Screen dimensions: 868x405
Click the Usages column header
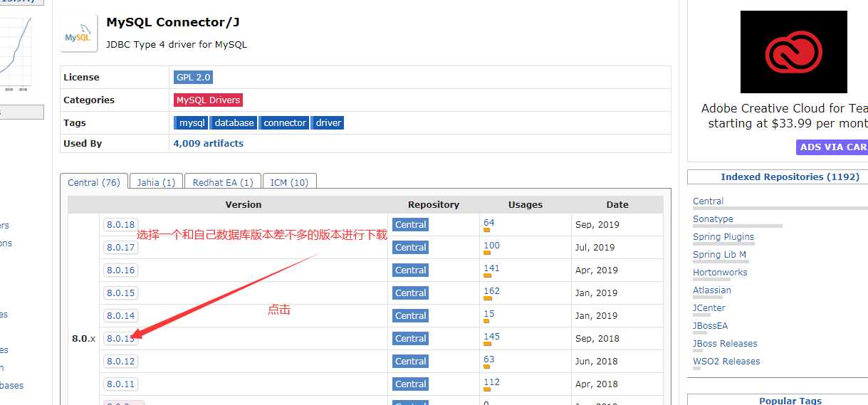[525, 204]
